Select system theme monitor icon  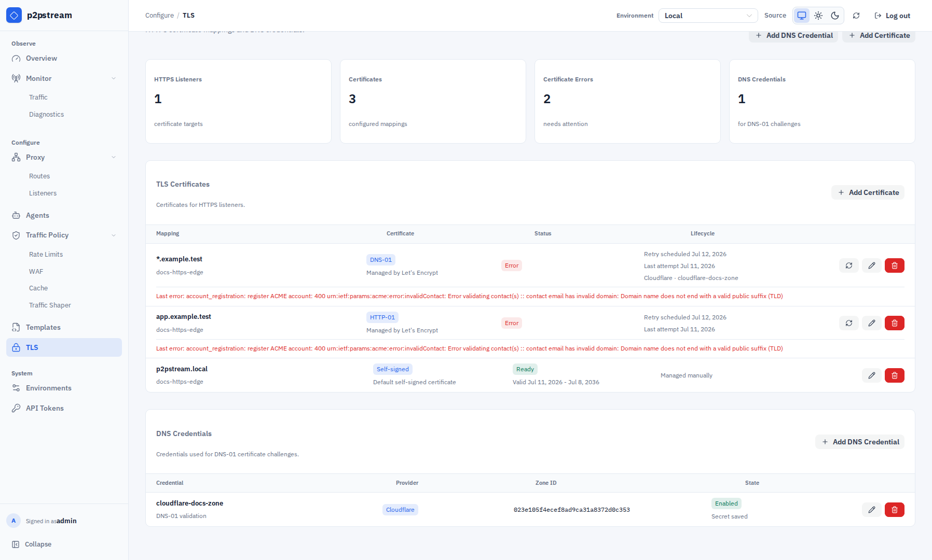point(802,16)
